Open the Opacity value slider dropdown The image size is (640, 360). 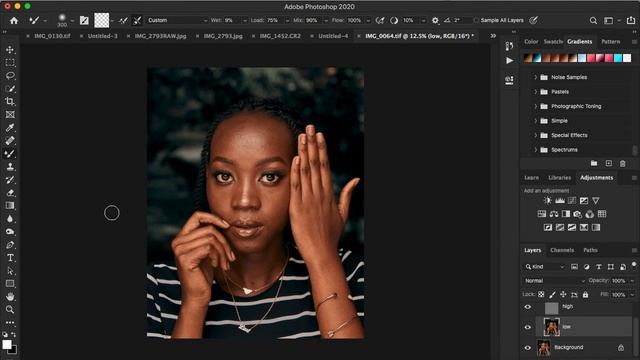pos(632,281)
